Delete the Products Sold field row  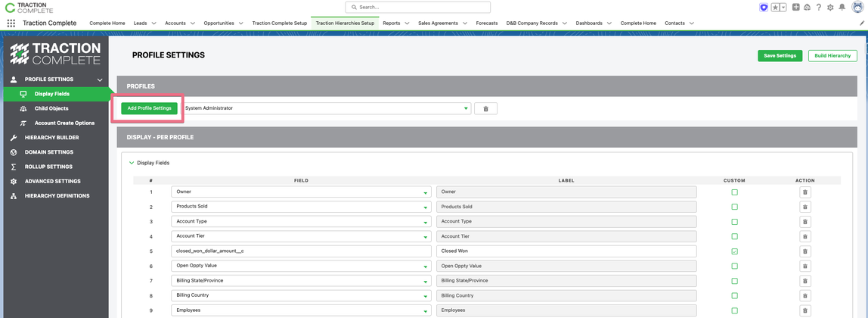tap(805, 207)
